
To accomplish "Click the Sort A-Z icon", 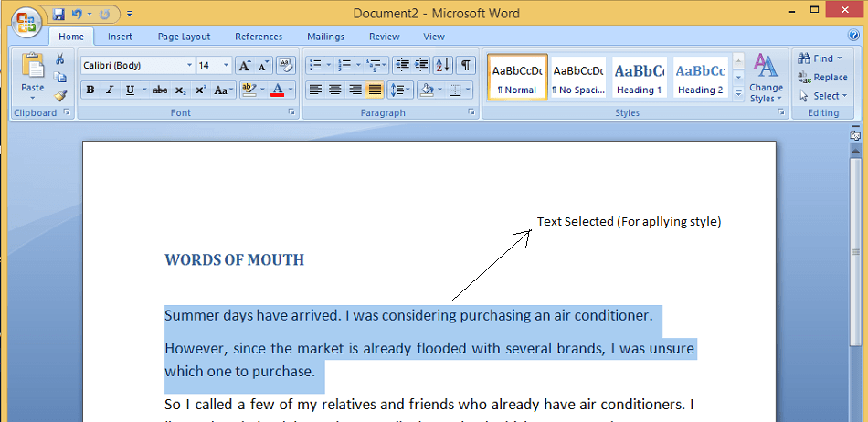I will (x=443, y=65).
